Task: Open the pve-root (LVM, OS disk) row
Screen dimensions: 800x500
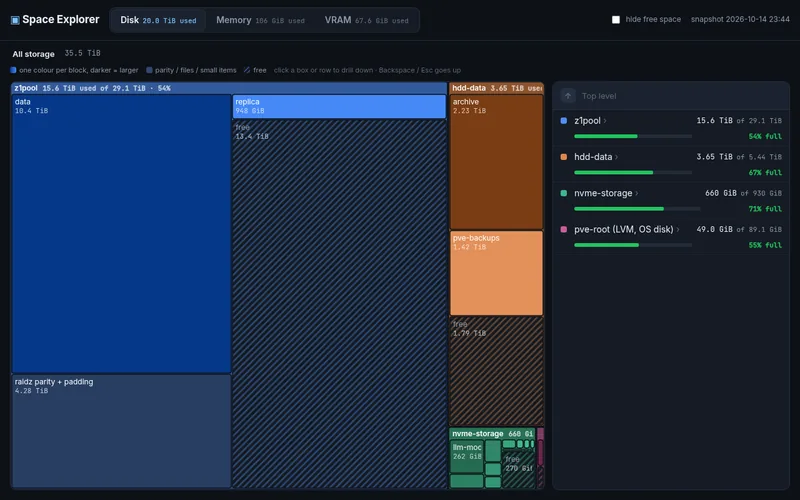Action: click(x=671, y=237)
